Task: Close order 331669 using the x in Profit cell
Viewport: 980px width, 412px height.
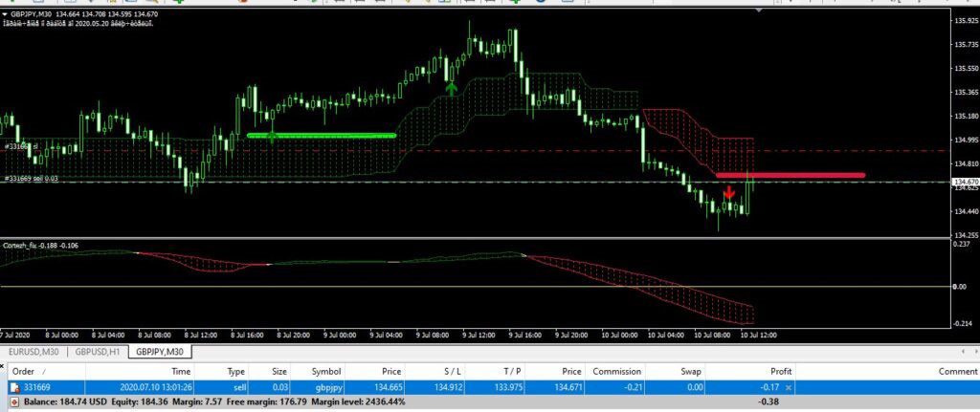Action: (789, 388)
